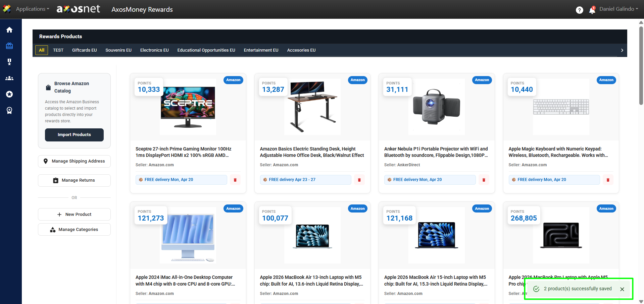
Task: Click the Import Products button
Action: 74,135
